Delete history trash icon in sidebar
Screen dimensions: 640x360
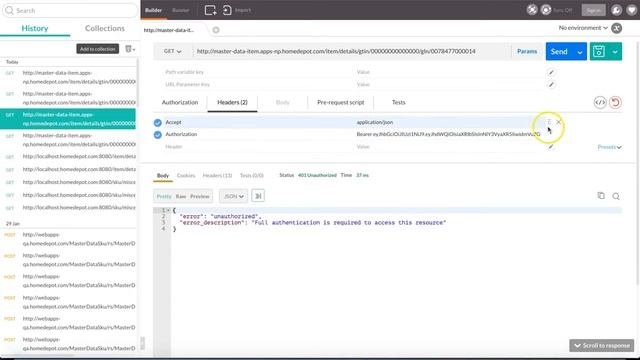[x=128, y=49]
